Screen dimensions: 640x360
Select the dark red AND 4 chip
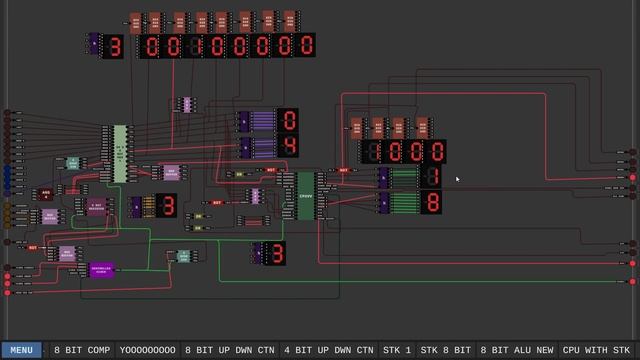tap(45, 194)
